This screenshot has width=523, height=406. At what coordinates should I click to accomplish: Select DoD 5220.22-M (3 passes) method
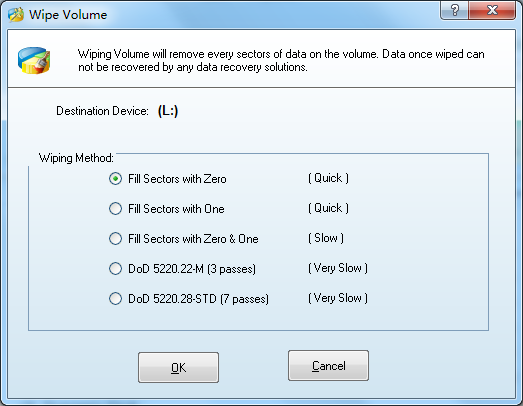click(x=115, y=269)
